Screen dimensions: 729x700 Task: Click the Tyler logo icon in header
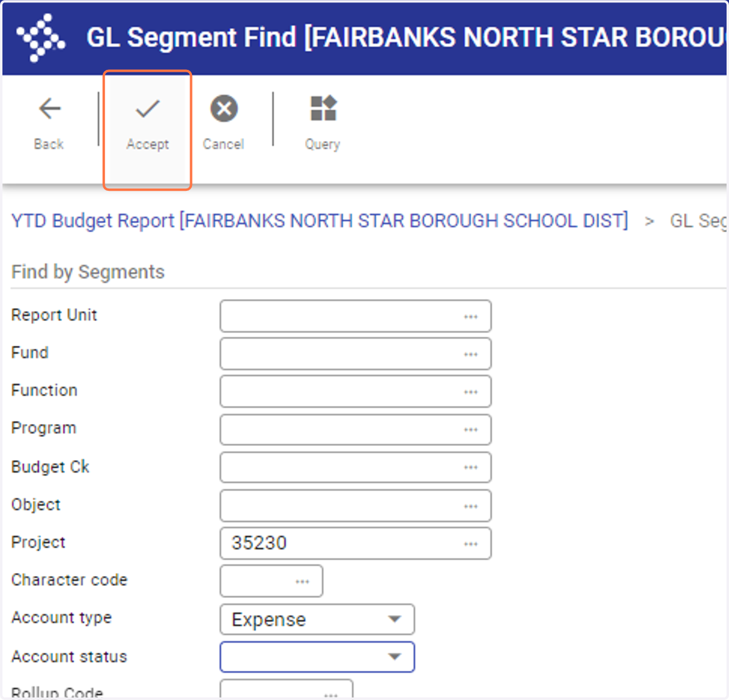pyautogui.click(x=40, y=38)
